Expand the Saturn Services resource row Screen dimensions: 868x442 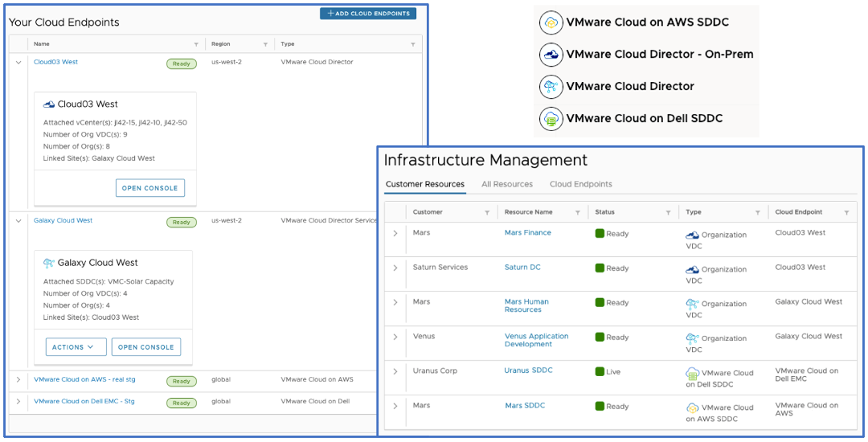click(x=395, y=268)
